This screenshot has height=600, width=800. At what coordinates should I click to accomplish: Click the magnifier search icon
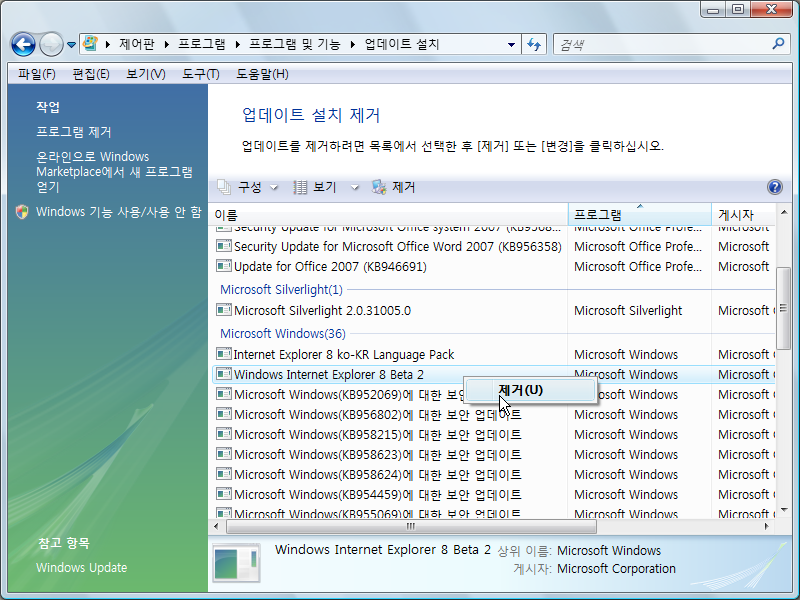point(778,44)
